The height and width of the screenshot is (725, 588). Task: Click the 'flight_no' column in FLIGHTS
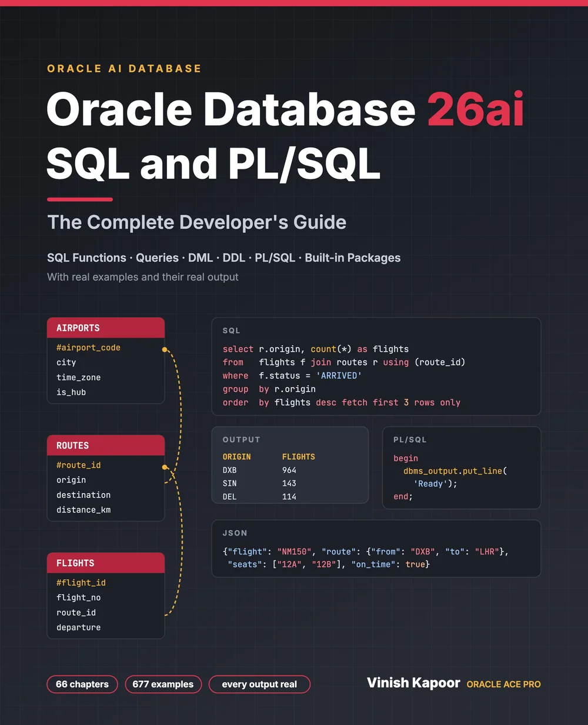coord(79,597)
